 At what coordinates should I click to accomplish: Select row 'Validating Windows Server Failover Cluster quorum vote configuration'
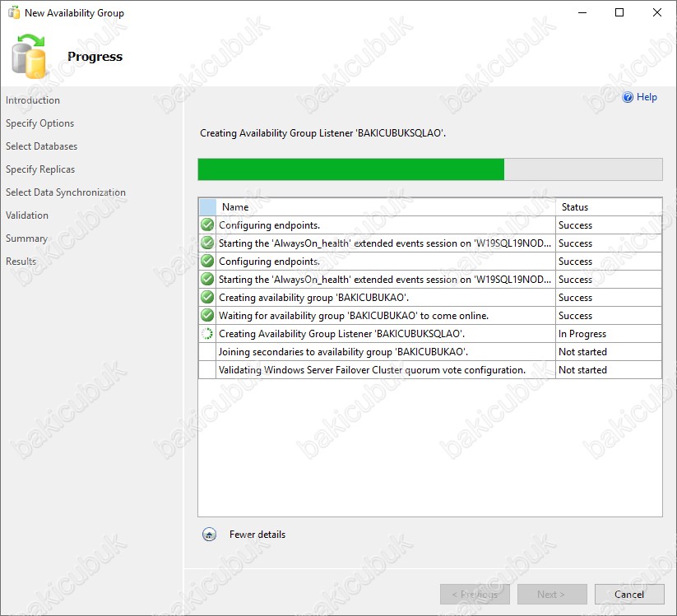click(430, 370)
